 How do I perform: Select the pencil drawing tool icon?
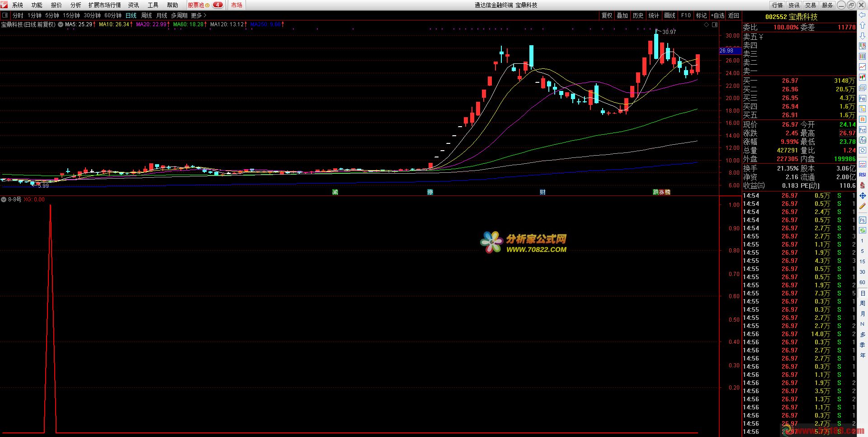[862, 206]
